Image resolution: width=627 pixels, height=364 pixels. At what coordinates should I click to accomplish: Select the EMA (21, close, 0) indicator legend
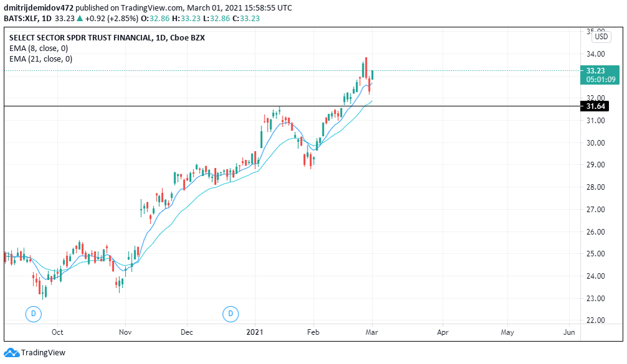41,59
